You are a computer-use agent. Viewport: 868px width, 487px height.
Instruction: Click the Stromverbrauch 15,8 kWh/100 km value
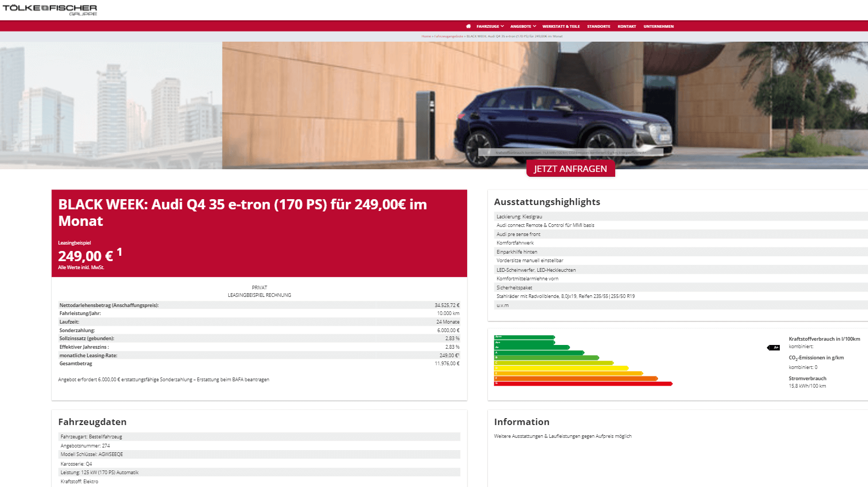(807, 386)
